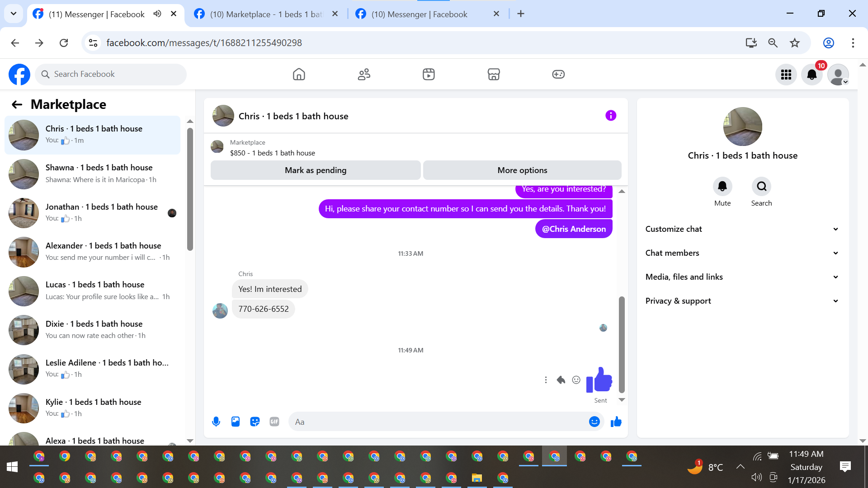
Task: Bookmark this page with star icon
Action: pyautogui.click(x=795, y=43)
